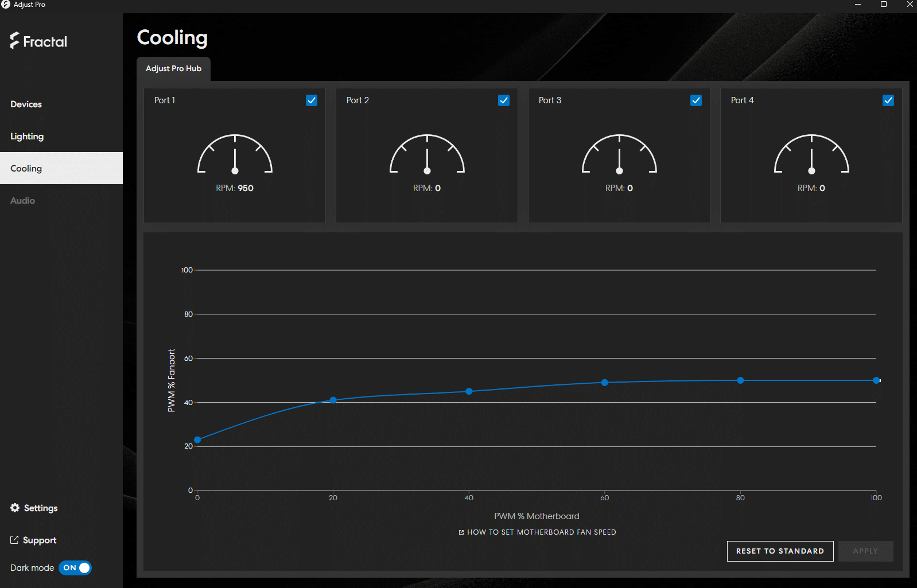917x588 pixels.
Task: Turn off Dark mode toggle
Action: click(75, 568)
